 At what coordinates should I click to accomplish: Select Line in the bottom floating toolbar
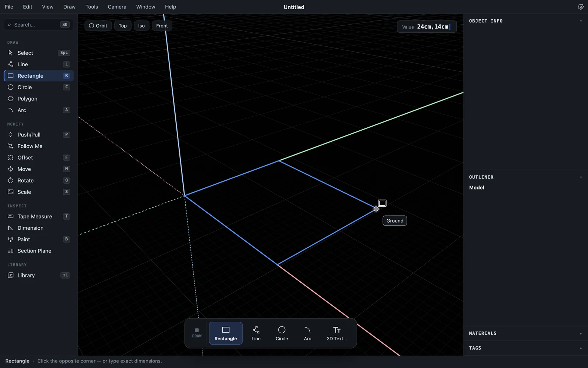(x=256, y=333)
